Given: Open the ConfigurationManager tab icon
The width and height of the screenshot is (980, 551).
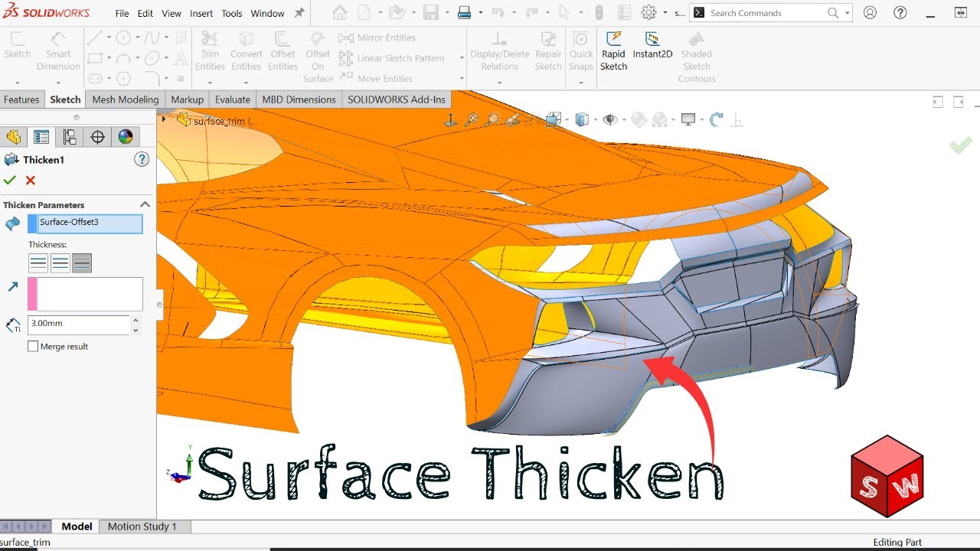Looking at the screenshot, I should (x=70, y=137).
